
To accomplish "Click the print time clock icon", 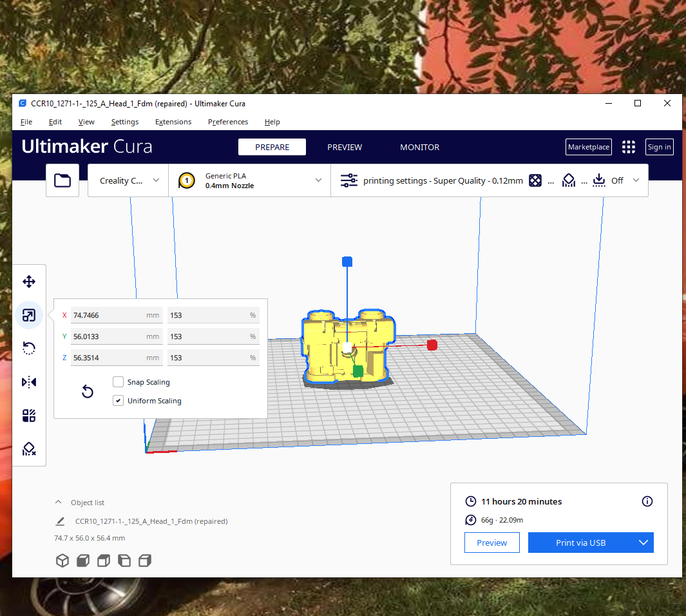I will (x=471, y=501).
